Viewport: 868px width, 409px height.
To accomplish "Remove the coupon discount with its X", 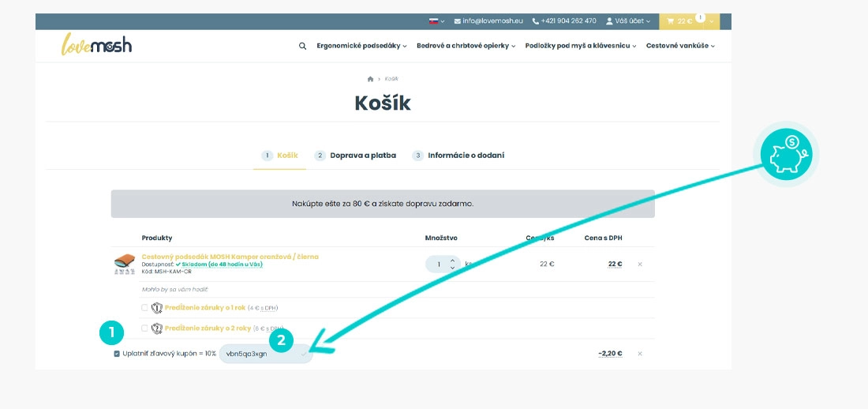I will [x=640, y=354].
